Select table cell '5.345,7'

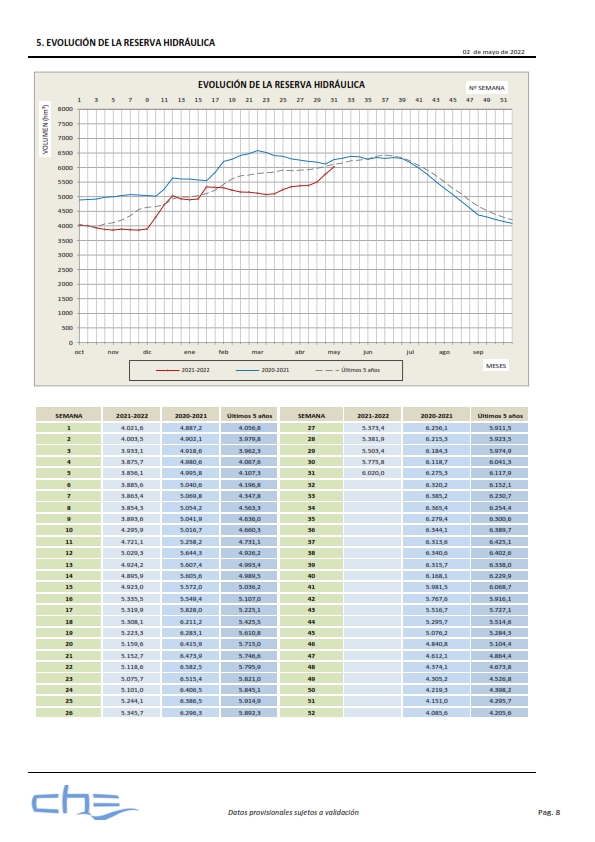coord(132,713)
